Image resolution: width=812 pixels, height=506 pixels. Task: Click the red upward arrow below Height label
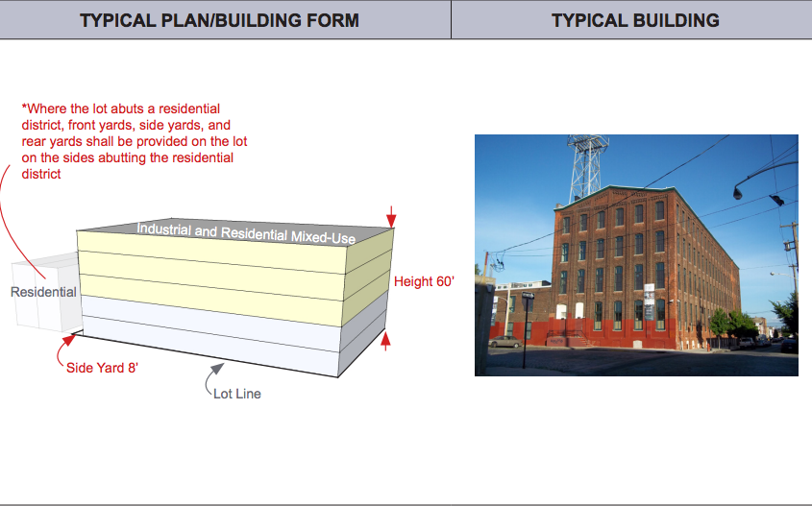[x=386, y=339]
